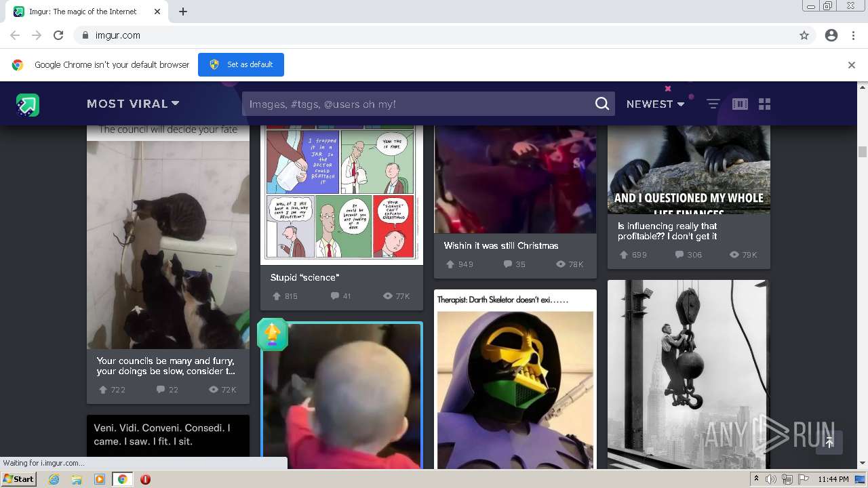Expand the MOST VIRAL dropdown
This screenshot has width=868, height=488.
click(133, 104)
